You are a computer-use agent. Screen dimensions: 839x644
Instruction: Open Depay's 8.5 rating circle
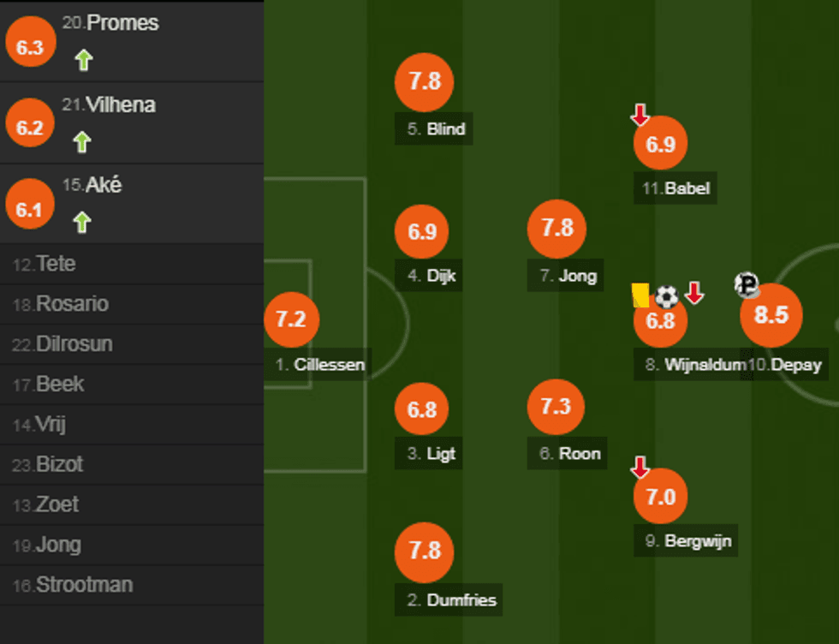771,315
